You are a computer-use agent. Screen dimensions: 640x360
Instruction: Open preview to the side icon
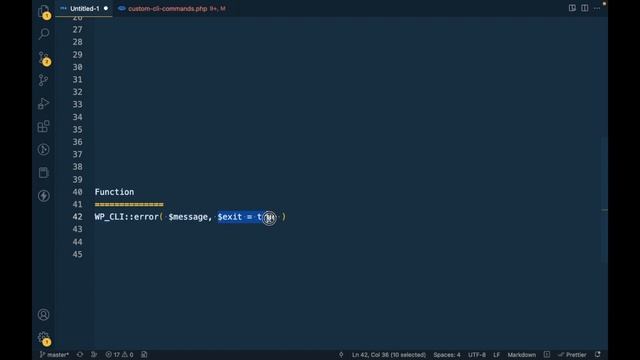click(x=572, y=8)
